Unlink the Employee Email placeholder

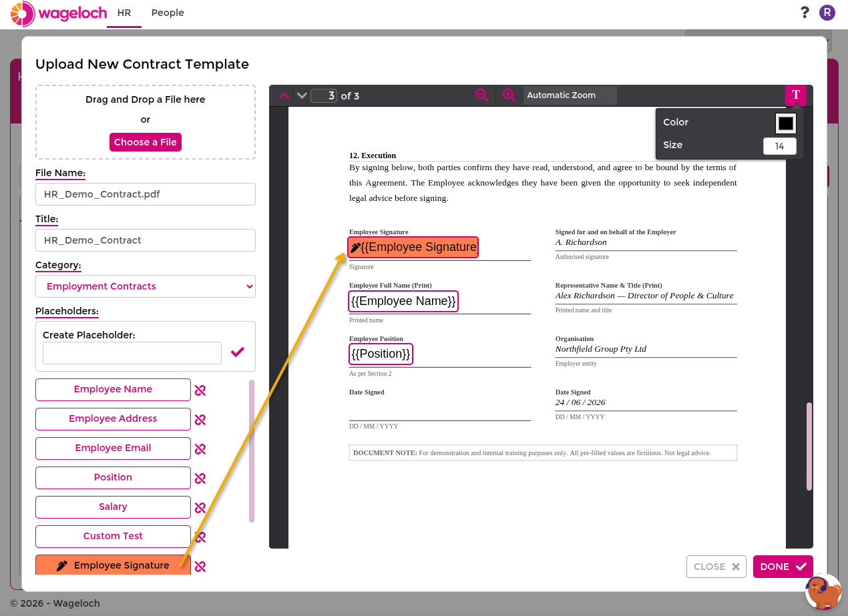tap(200, 449)
